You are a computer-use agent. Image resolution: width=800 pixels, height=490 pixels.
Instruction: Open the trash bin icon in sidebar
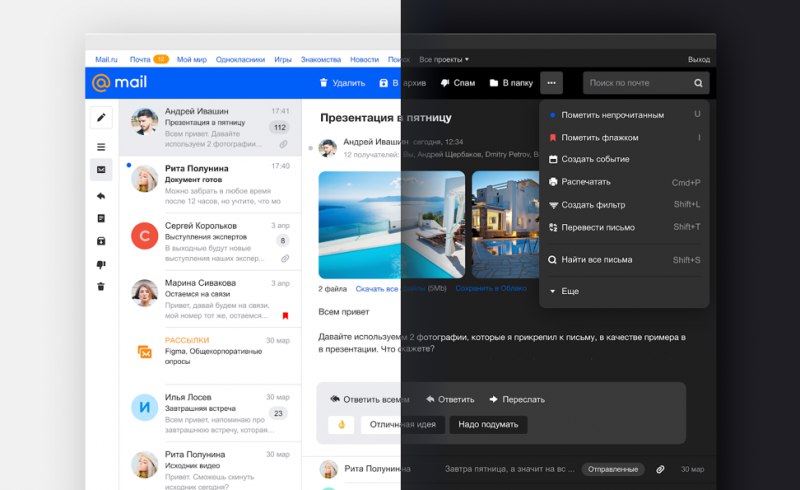[x=101, y=286]
